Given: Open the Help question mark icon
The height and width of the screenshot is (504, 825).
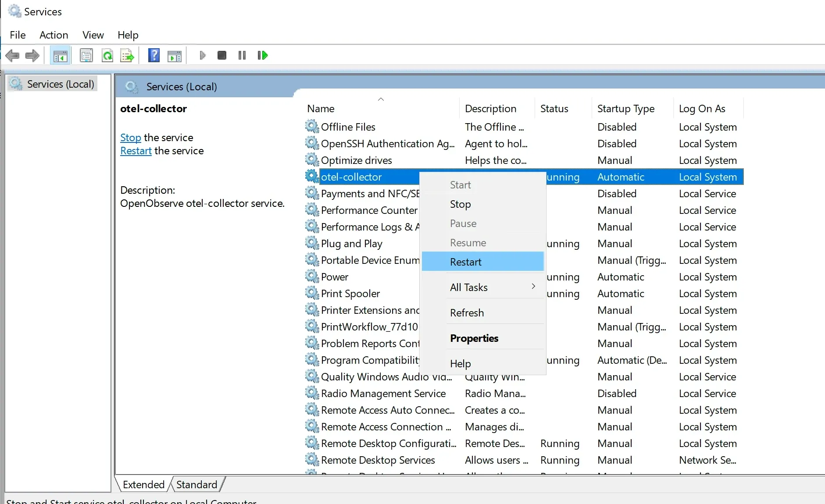Looking at the screenshot, I should click(x=154, y=56).
